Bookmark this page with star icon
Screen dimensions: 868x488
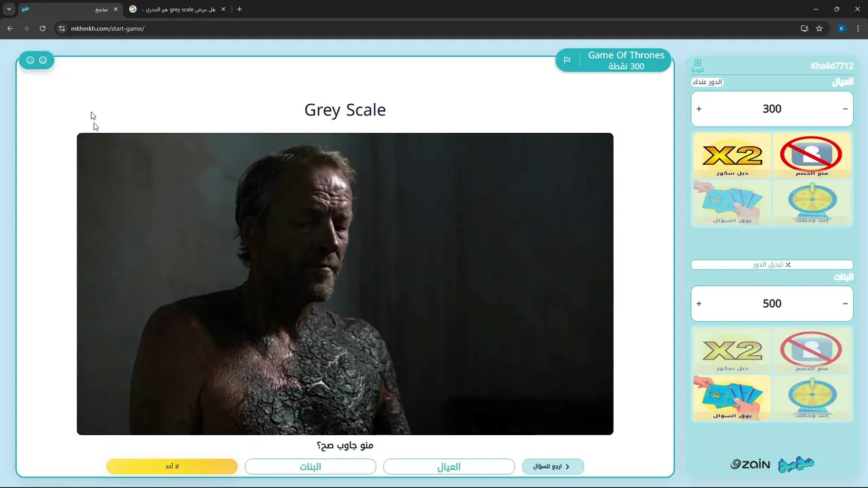coord(819,28)
